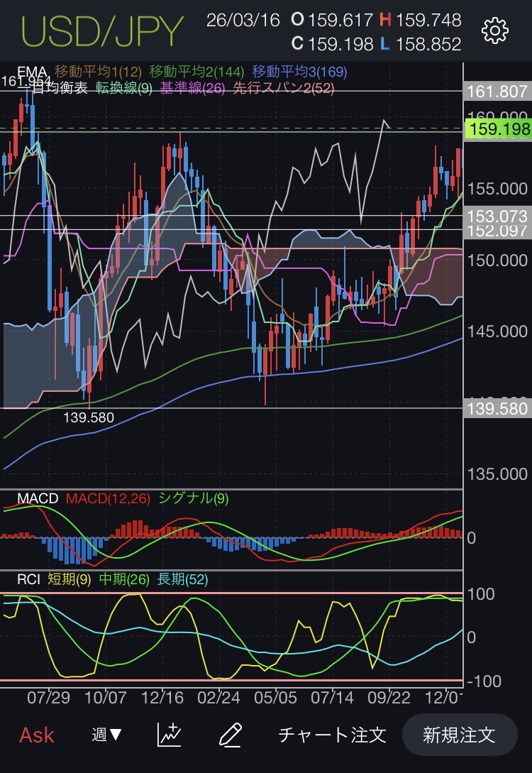Select the 152.097 price line label
Screen dimensions: 532x773
pos(497,230)
